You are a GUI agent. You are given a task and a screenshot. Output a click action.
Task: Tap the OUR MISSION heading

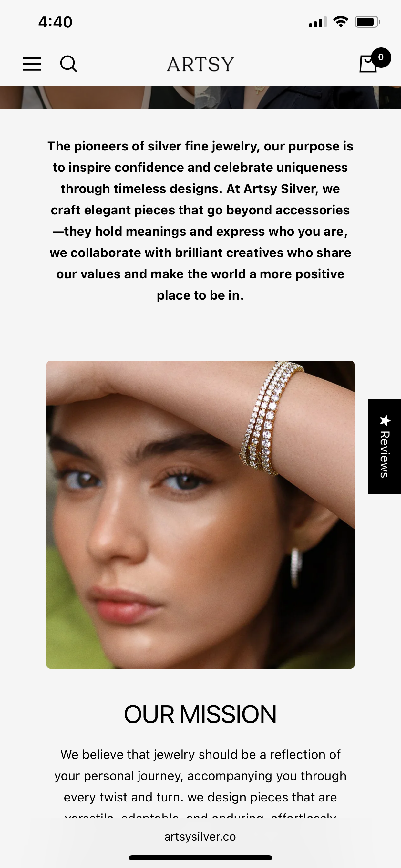(200, 714)
